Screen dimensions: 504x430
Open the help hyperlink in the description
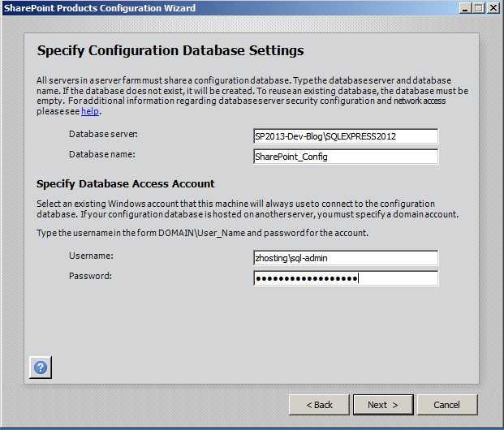[x=90, y=111]
